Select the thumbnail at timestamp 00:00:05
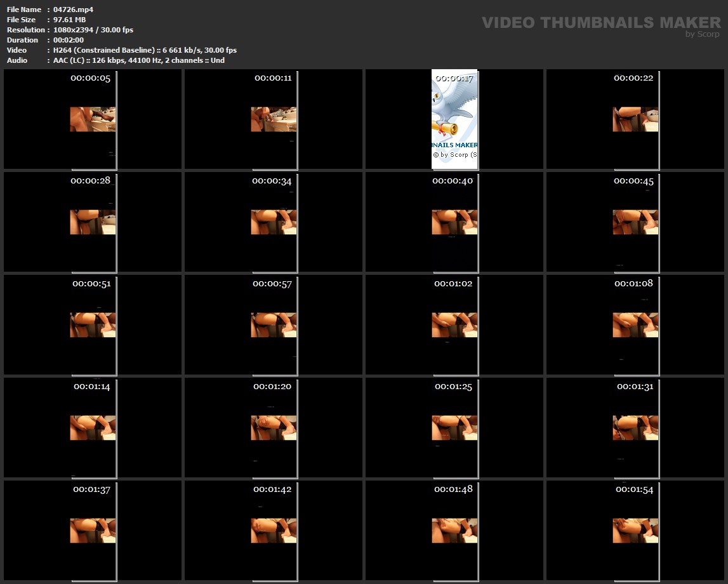728x584 pixels. [93, 119]
